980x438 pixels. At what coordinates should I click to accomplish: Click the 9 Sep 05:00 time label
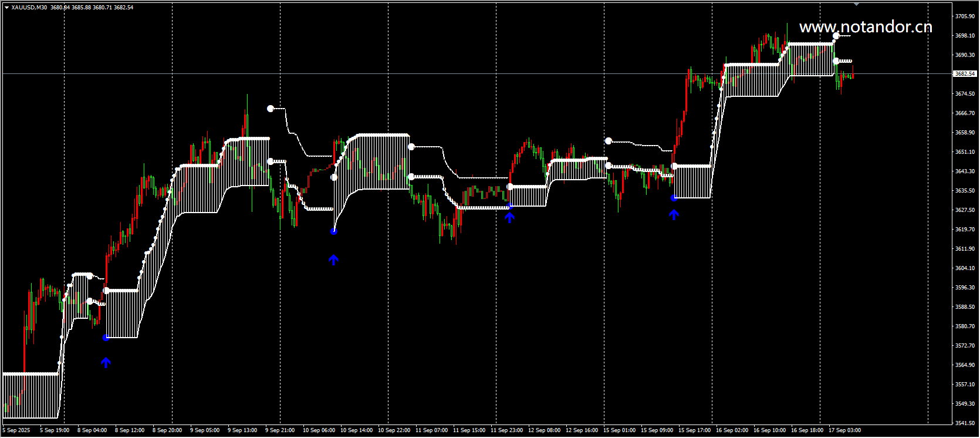tap(205, 430)
